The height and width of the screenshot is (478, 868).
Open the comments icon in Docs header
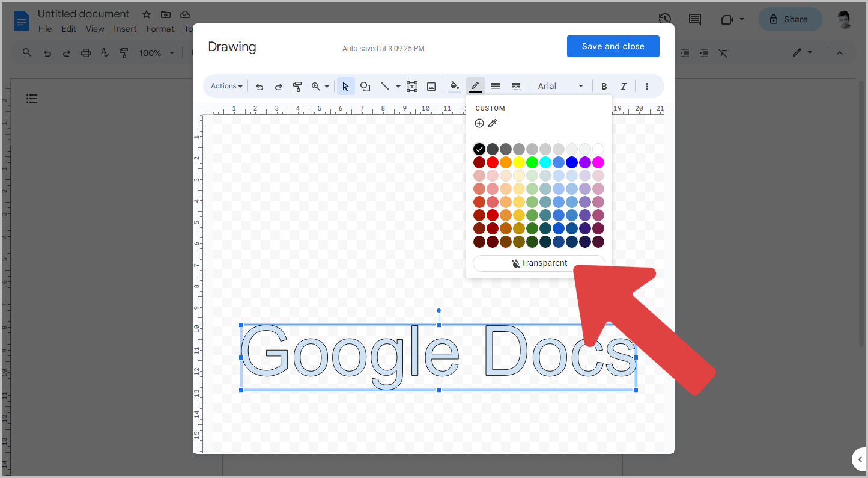[x=695, y=19]
